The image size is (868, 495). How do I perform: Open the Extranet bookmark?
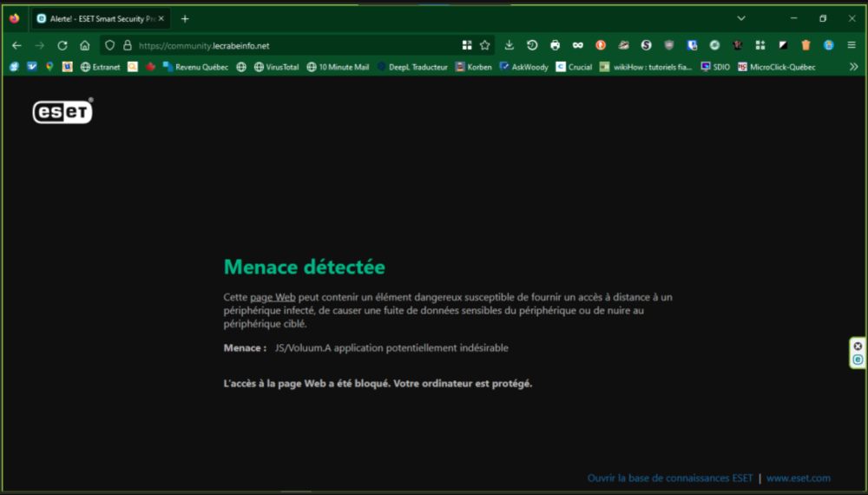point(100,67)
